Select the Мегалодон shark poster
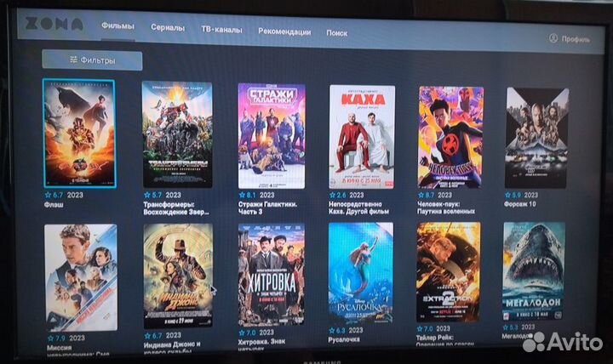 pyautogui.click(x=534, y=271)
